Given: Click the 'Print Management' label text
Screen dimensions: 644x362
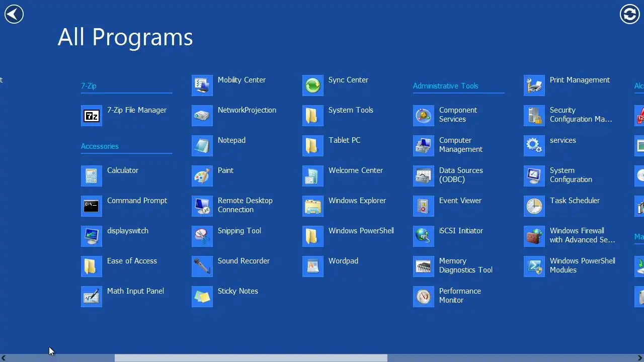Looking at the screenshot, I should pos(580,80).
